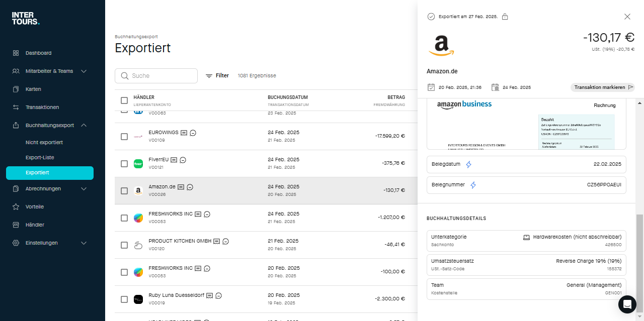Viewport: 644px width, 321px height.
Task: Click the detail panel vertical scrollbar
Action: click(x=639, y=256)
